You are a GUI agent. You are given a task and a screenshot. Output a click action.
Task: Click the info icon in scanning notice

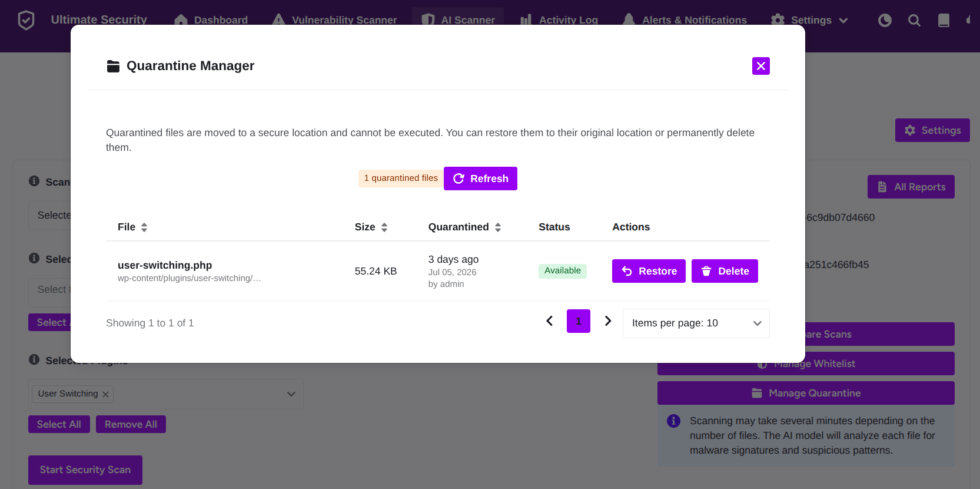[673, 421]
